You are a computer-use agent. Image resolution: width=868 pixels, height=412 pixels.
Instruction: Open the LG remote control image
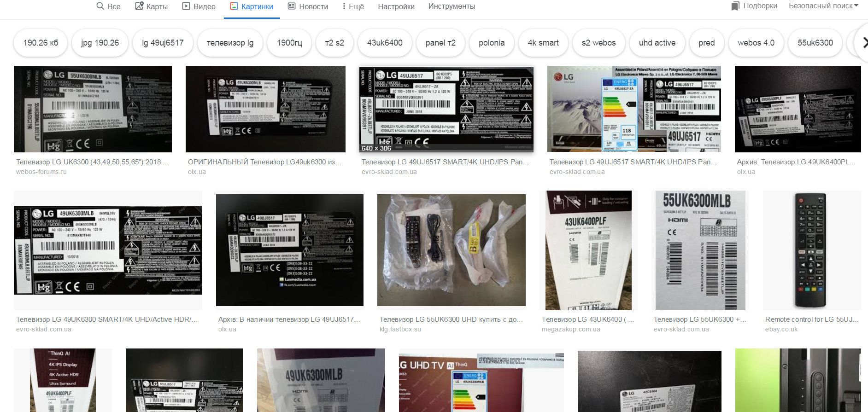811,250
